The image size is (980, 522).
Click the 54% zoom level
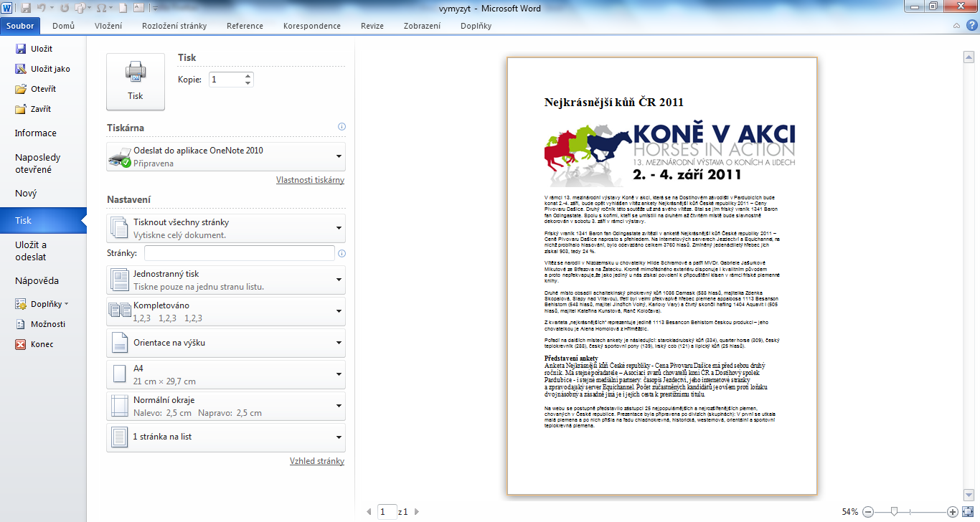click(850, 512)
